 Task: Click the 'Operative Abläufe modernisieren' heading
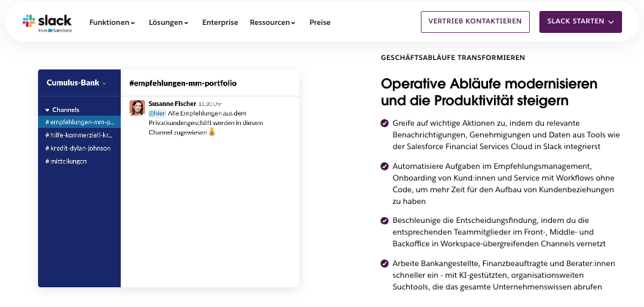point(489,92)
